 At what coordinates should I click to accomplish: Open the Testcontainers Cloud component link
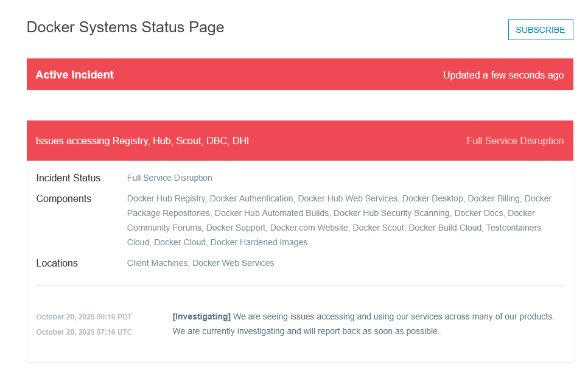click(513, 228)
